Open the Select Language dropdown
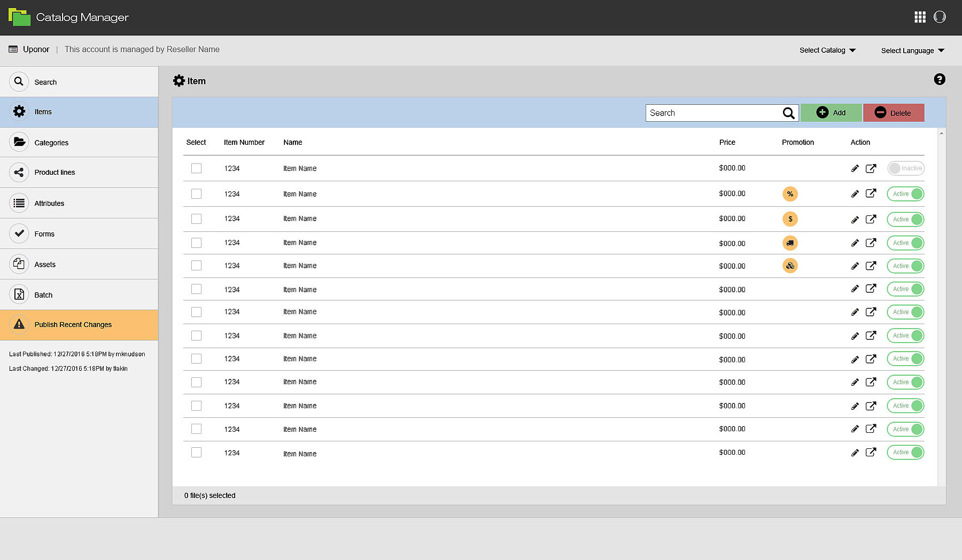The height and width of the screenshot is (560, 962). [913, 51]
